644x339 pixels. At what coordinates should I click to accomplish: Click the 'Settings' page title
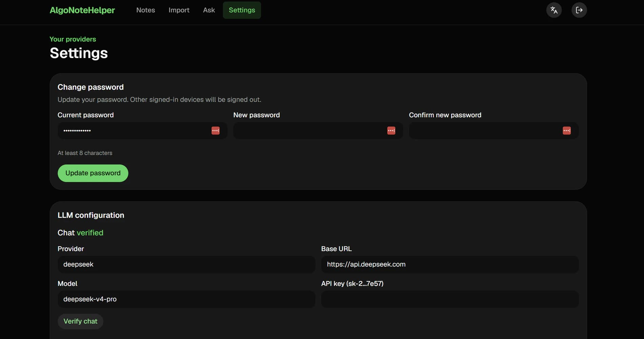tap(79, 53)
